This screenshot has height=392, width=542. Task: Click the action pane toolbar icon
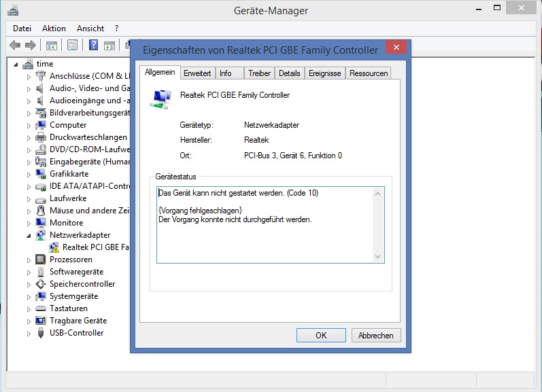pos(109,45)
